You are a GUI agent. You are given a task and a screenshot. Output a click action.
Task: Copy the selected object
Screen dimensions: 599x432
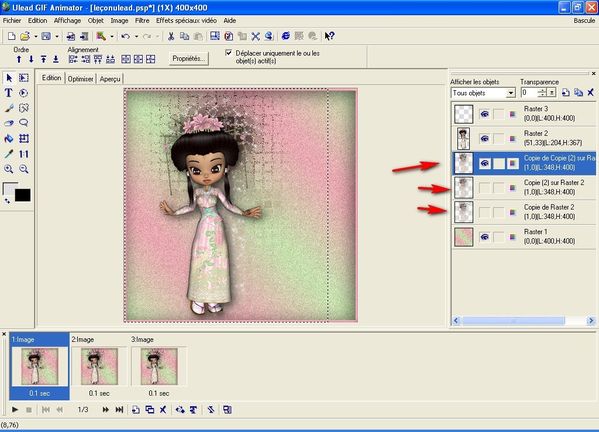pos(185,36)
